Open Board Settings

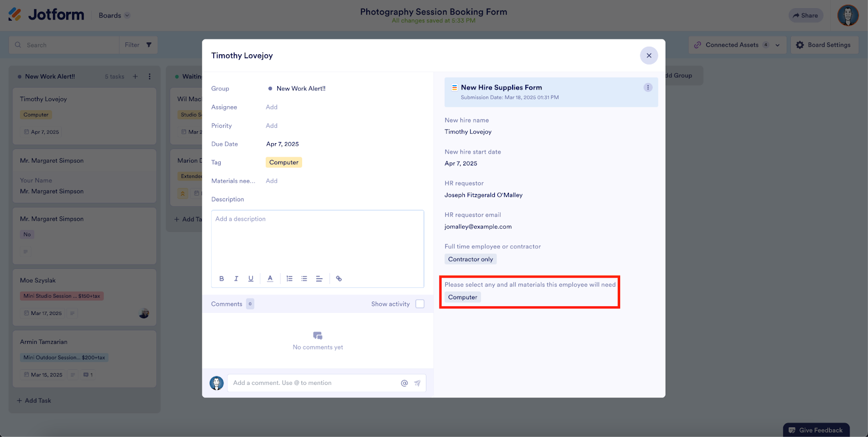824,45
